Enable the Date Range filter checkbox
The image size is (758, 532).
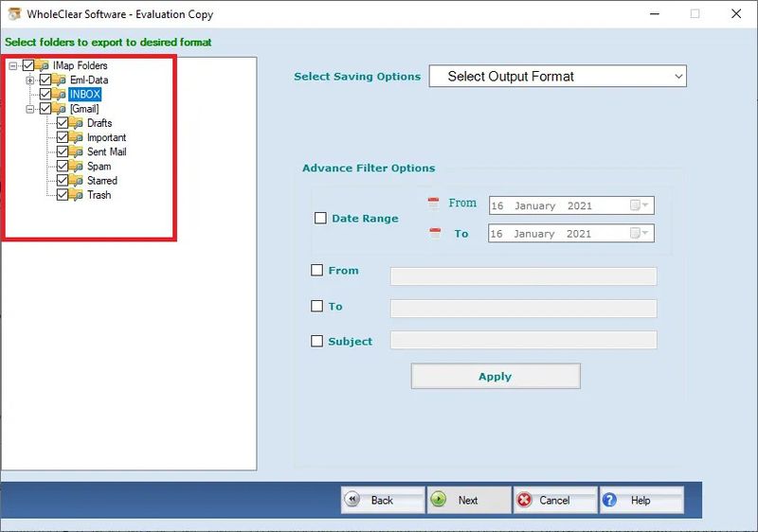point(320,219)
